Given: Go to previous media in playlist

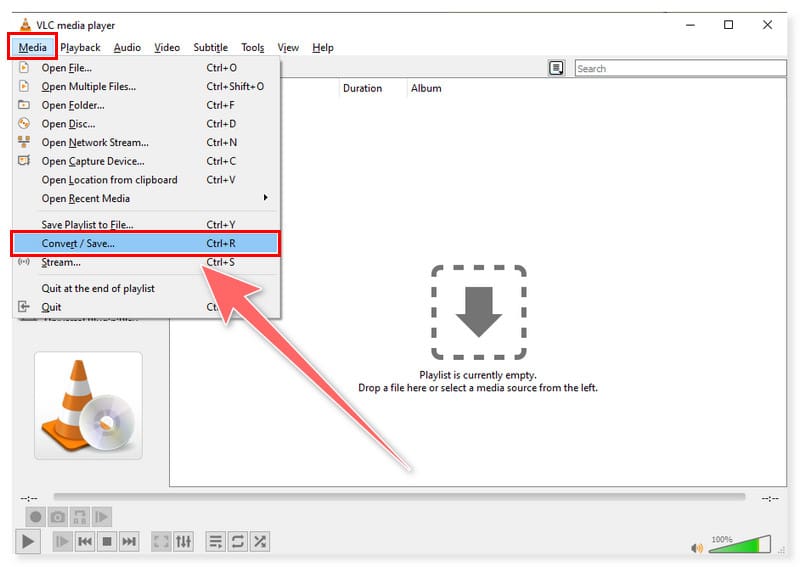Looking at the screenshot, I should click(85, 541).
